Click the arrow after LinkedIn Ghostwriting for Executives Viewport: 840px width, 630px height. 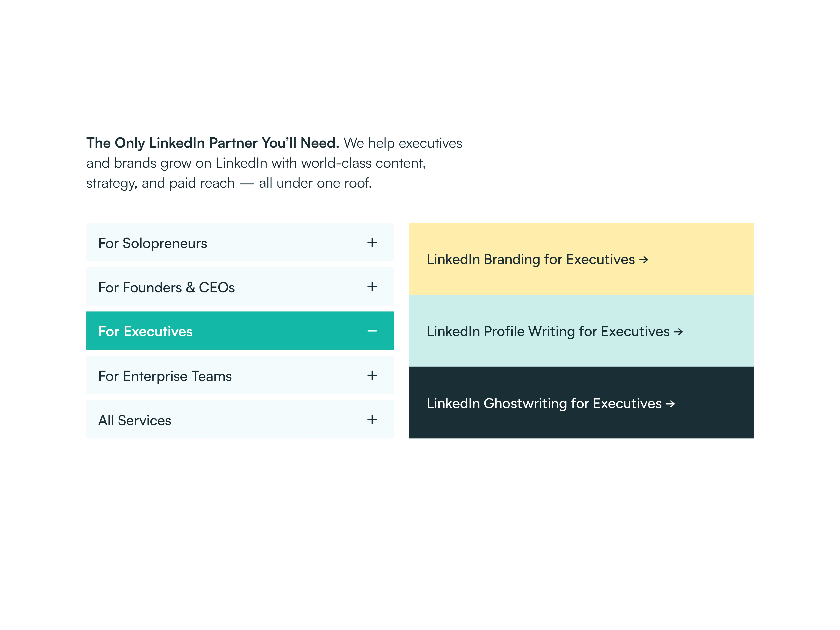click(671, 404)
